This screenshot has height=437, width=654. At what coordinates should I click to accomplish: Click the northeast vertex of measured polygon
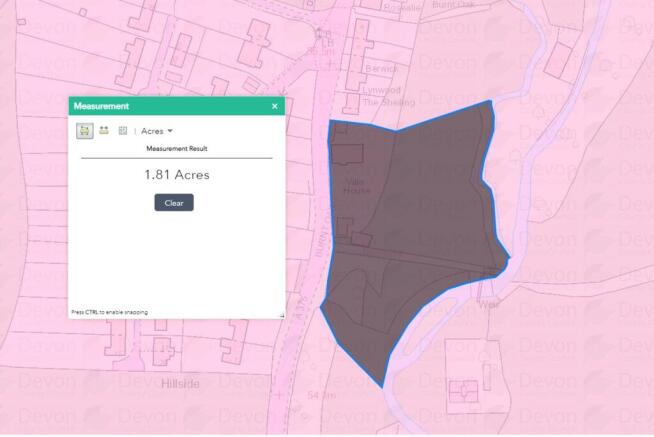click(491, 101)
